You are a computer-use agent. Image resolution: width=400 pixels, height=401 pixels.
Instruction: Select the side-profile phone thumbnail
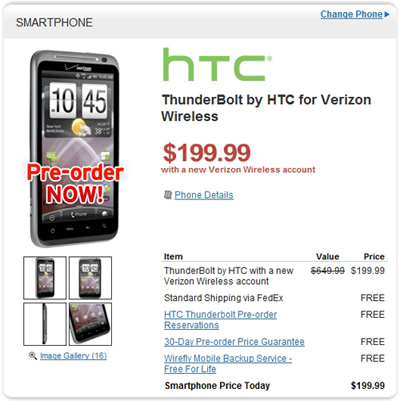point(45,324)
